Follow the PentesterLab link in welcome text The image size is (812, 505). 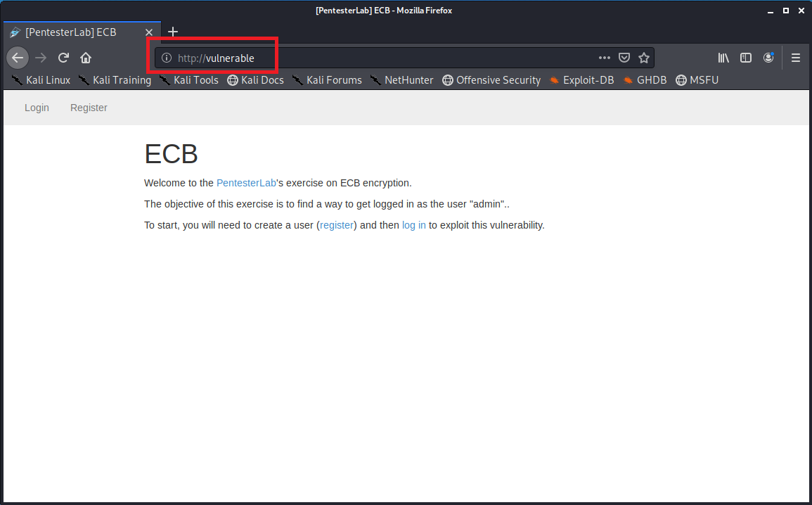point(246,183)
